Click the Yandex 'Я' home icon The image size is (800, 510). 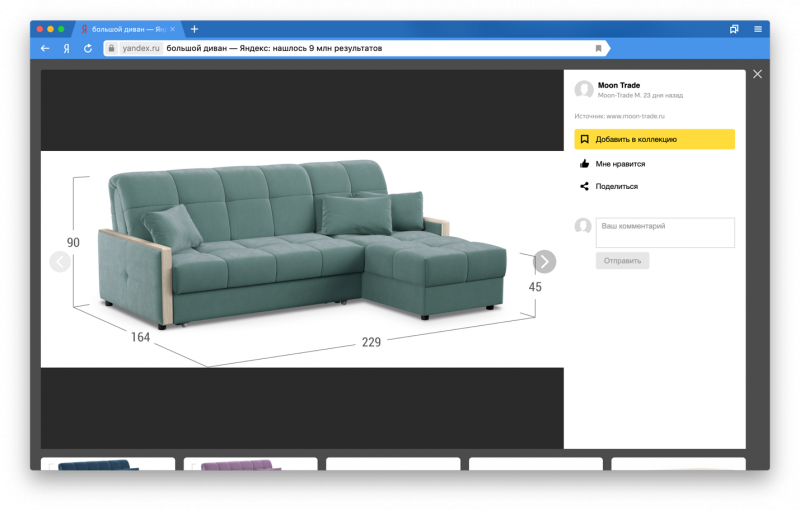(x=66, y=48)
